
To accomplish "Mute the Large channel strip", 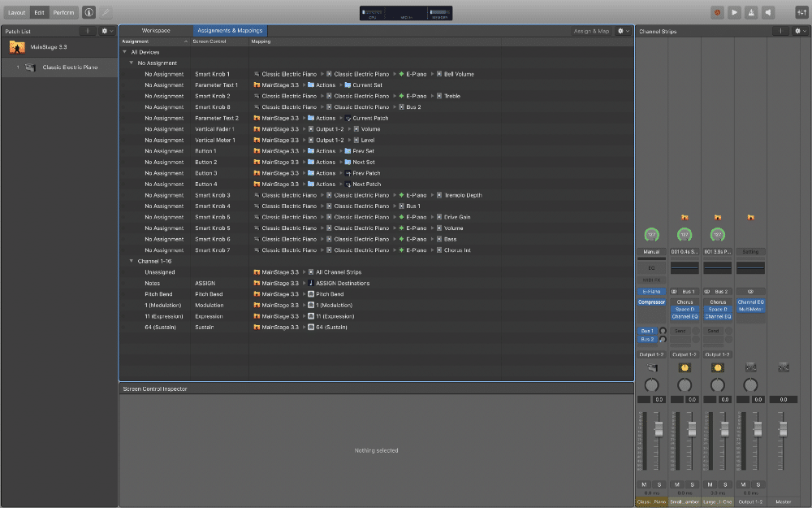I will coord(710,484).
